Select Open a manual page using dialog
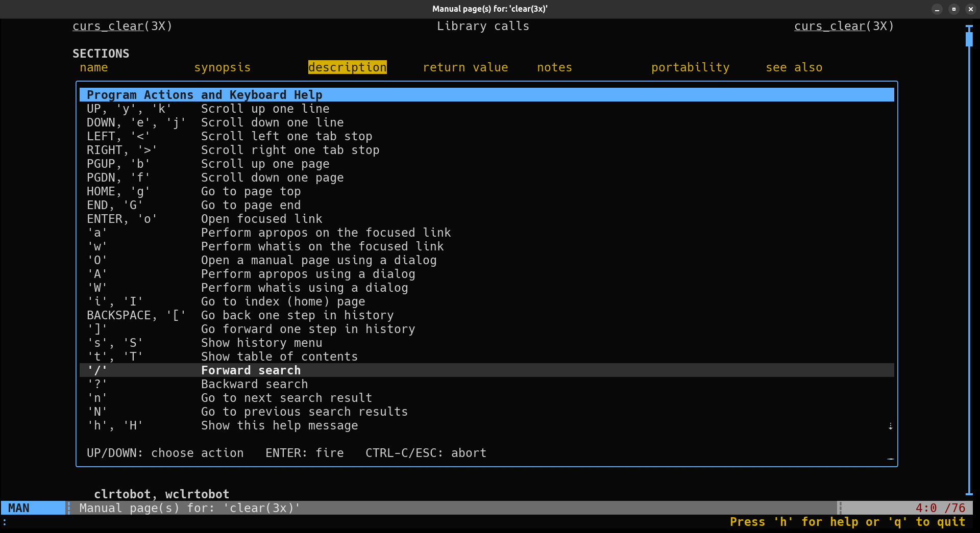Screen dimensions: 980x533 click(x=318, y=260)
